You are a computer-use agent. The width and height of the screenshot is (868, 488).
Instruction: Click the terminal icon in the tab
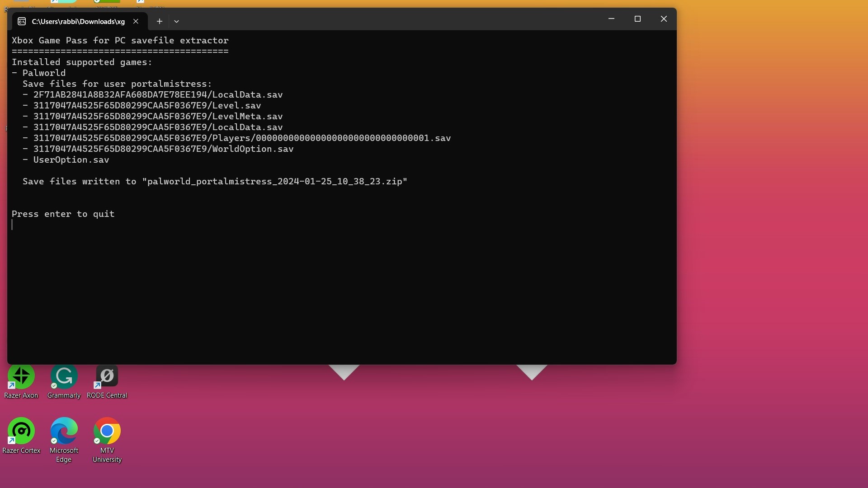(22, 21)
